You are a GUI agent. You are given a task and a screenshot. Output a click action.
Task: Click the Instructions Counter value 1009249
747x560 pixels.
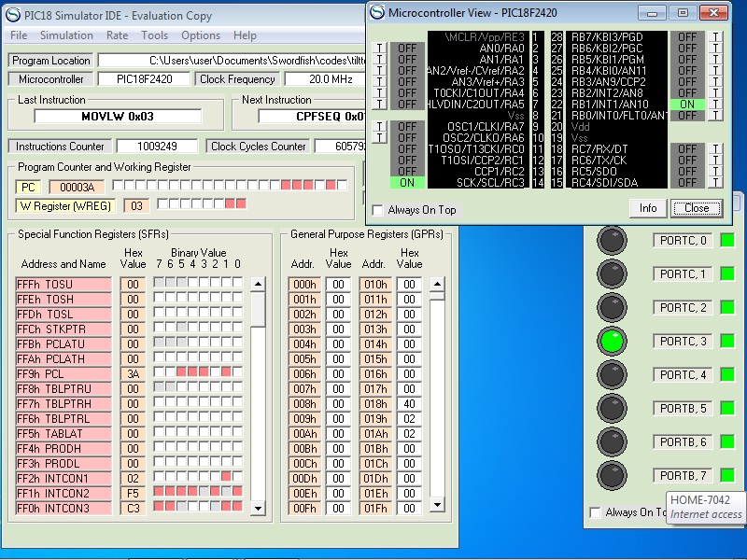[x=157, y=147]
